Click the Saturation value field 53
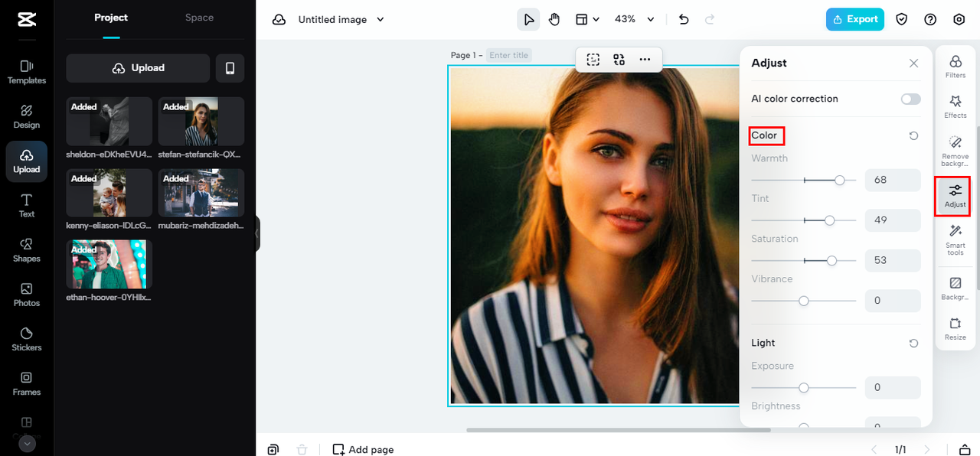Image resolution: width=980 pixels, height=456 pixels. pos(893,260)
